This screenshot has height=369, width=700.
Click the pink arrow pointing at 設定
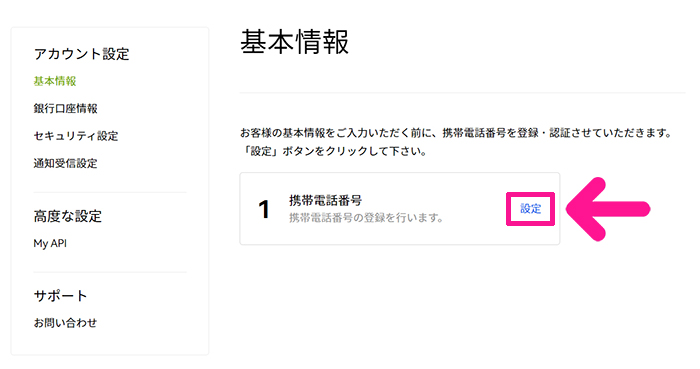[x=608, y=209]
